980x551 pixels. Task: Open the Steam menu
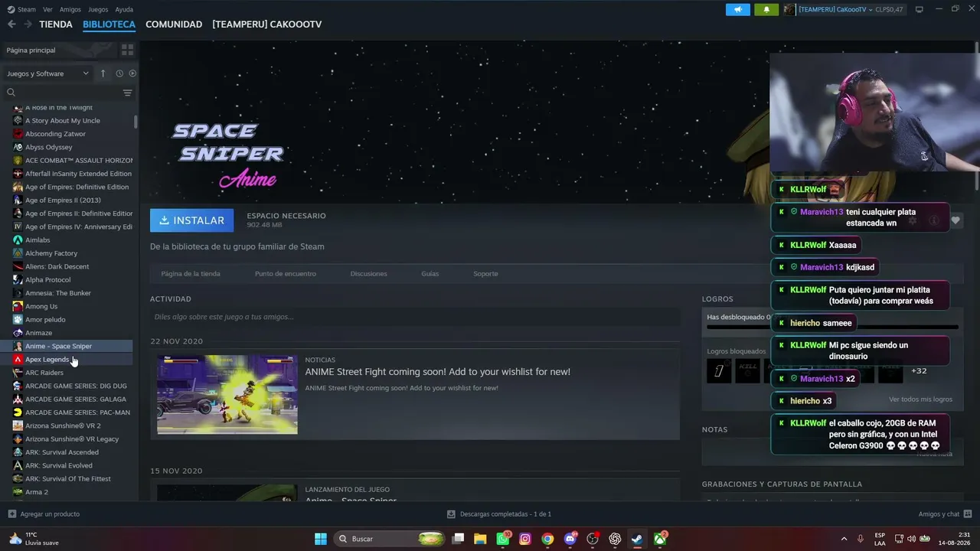pos(22,9)
